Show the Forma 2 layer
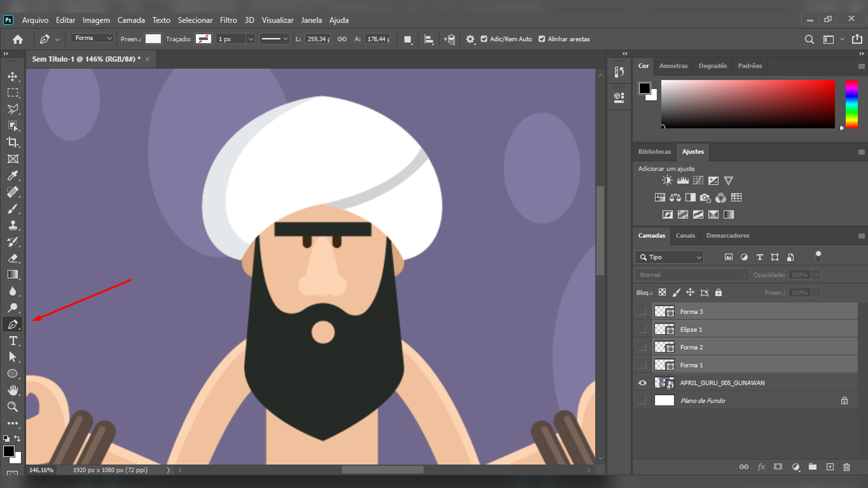 coord(642,347)
